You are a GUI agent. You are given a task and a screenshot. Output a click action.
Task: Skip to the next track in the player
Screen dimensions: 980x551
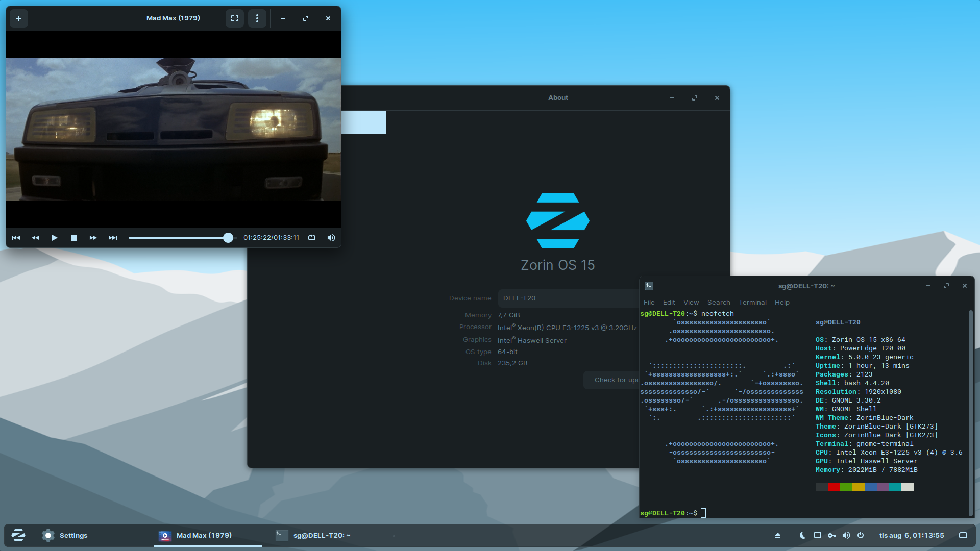click(x=113, y=238)
